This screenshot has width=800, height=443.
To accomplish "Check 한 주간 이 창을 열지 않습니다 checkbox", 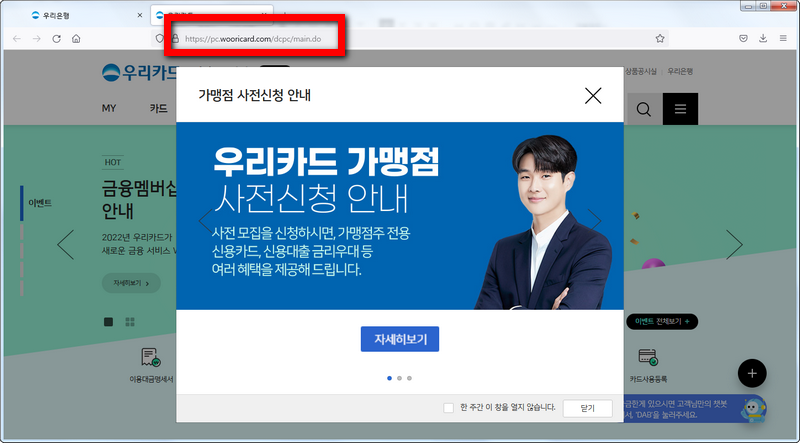I will tap(448, 408).
